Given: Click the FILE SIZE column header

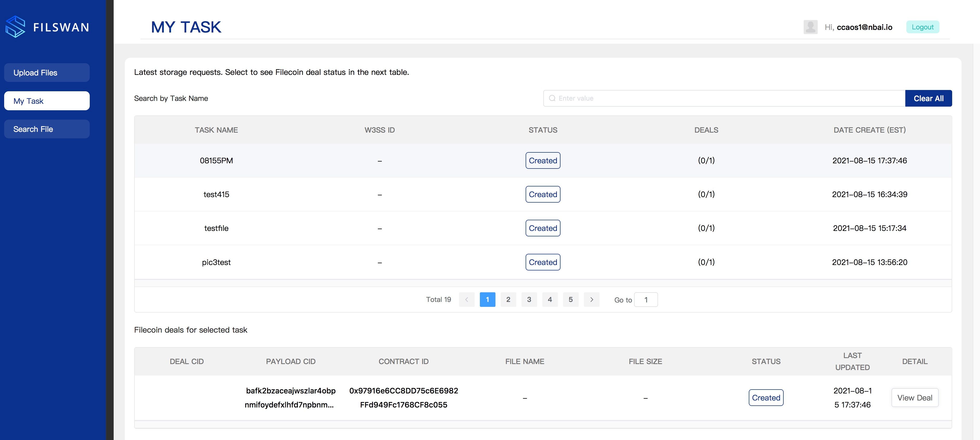Looking at the screenshot, I should 645,362.
